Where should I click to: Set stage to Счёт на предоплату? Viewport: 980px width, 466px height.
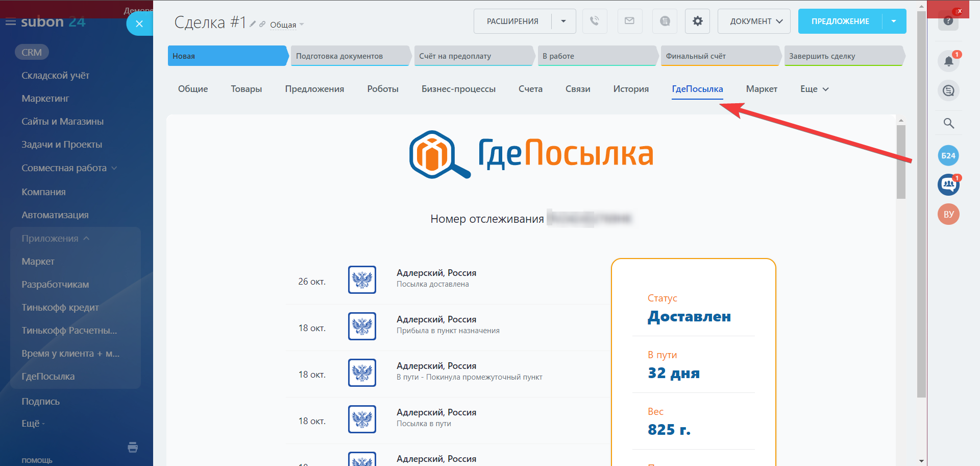[x=474, y=56]
